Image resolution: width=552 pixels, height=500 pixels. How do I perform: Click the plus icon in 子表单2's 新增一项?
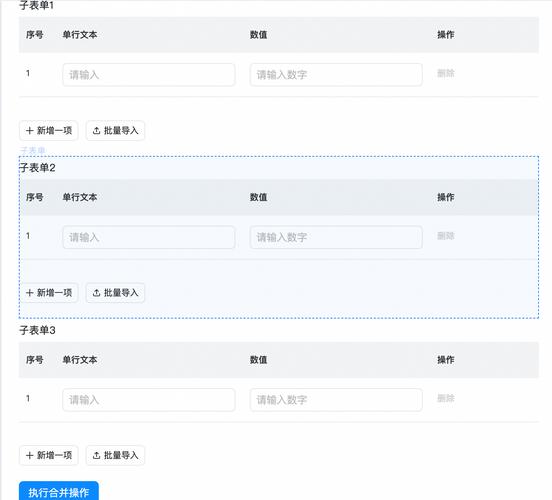(30, 293)
